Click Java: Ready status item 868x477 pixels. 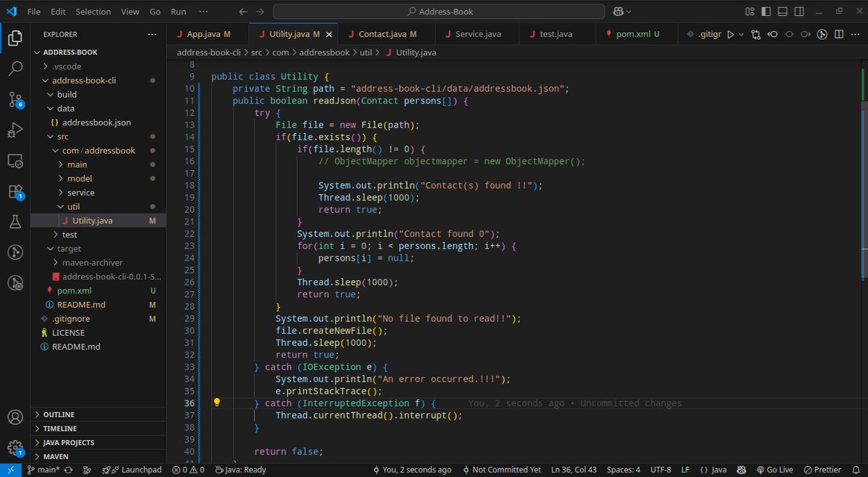(239, 470)
